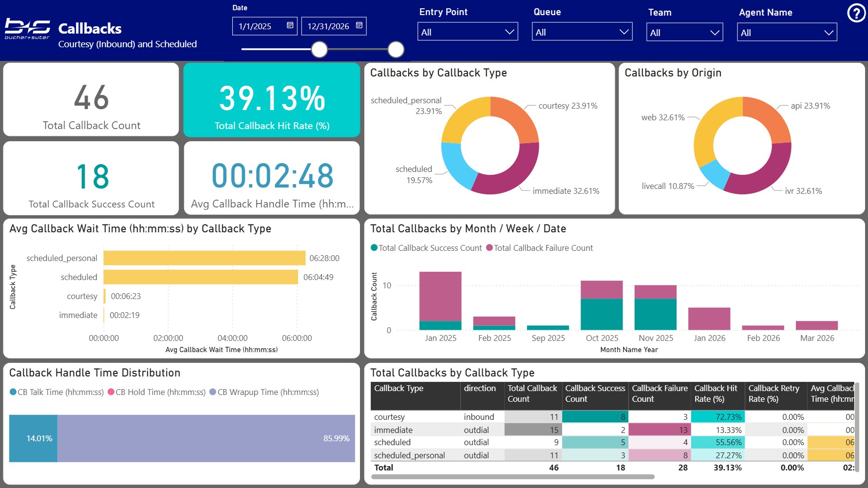Click the Oct 2025 stacked bar
The width and height of the screenshot is (868, 488).
click(602, 306)
